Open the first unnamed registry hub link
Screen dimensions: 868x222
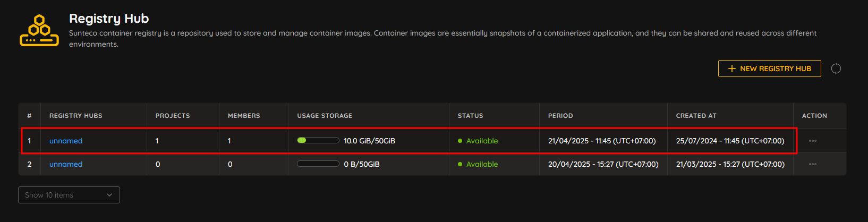66,141
